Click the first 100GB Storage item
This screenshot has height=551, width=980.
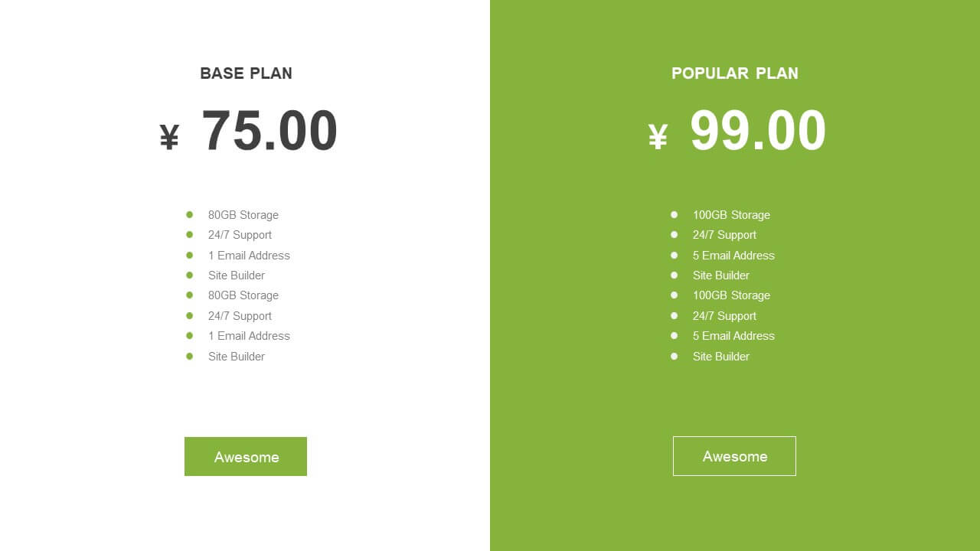731,215
